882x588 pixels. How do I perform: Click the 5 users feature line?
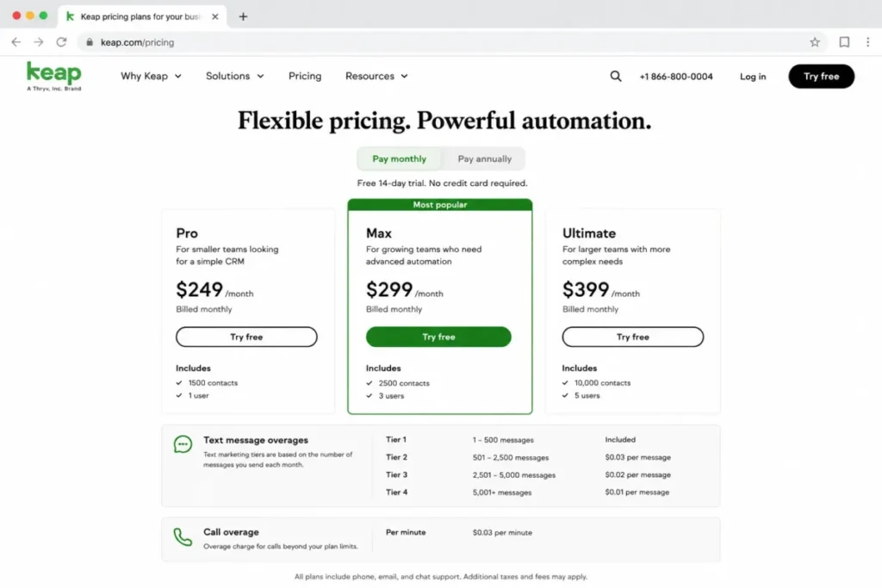pyautogui.click(x=581, y=396)
